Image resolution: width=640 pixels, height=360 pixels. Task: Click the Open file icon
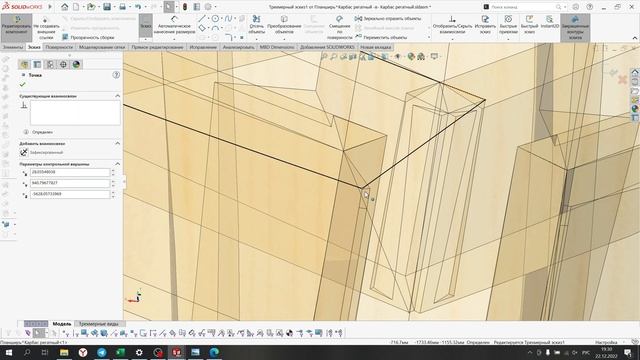(x=91, y=7)
